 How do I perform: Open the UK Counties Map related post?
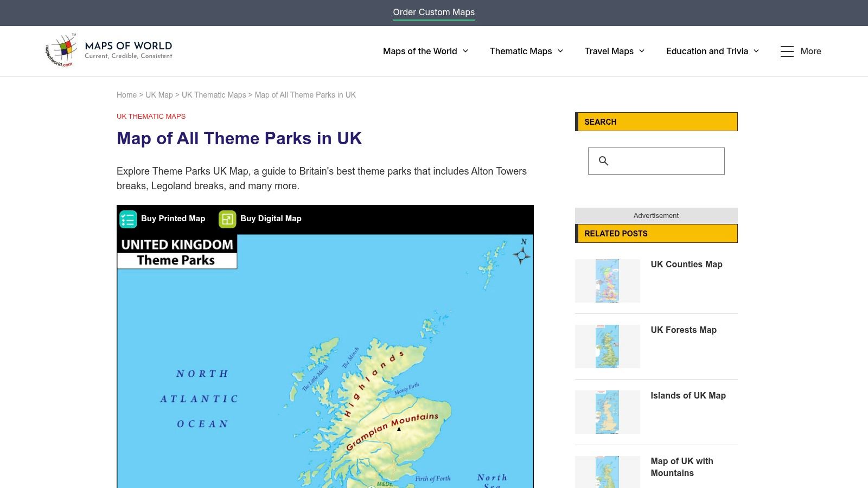[x=686, y=264]
